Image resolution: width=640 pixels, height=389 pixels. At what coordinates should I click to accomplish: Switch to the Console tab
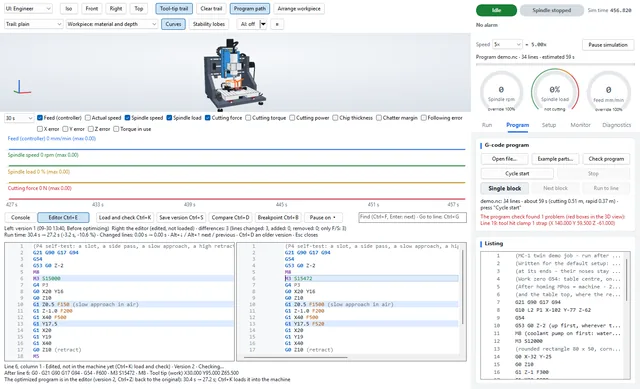(x=20, y=218)
